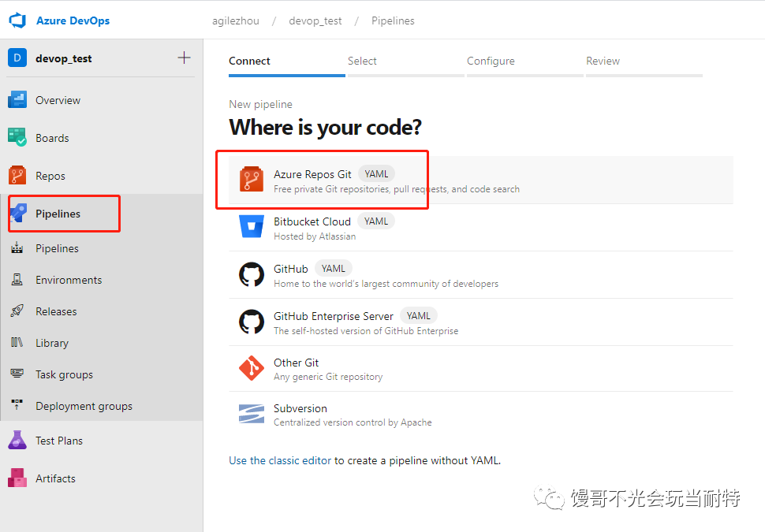Click the Deployment groups icon

[x=17, y=405]
